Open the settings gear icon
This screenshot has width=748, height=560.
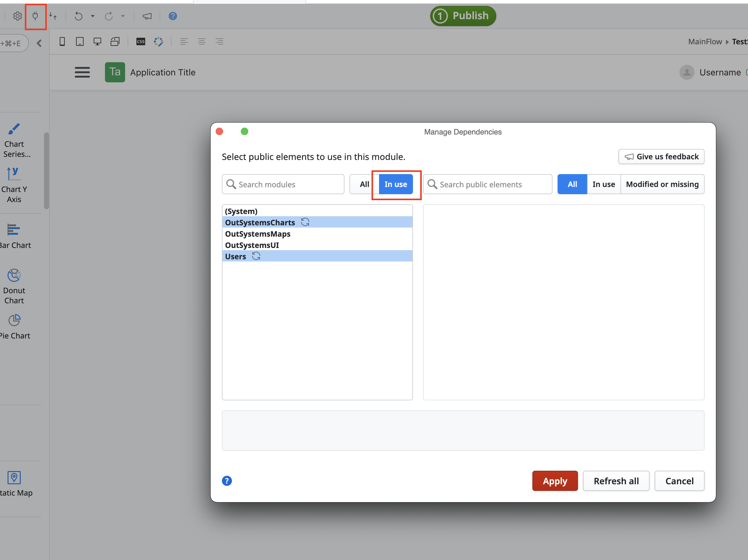coord(17,16)
